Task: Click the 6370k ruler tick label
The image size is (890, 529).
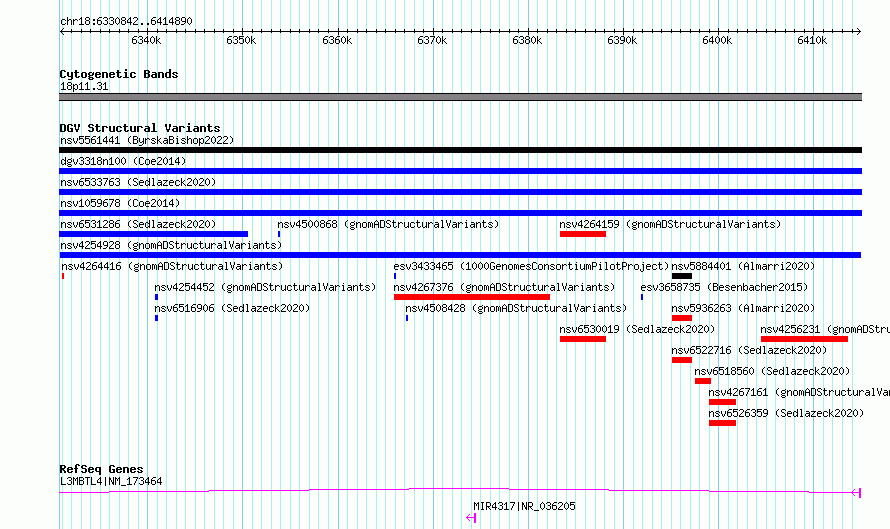Action: pos(432,40)
